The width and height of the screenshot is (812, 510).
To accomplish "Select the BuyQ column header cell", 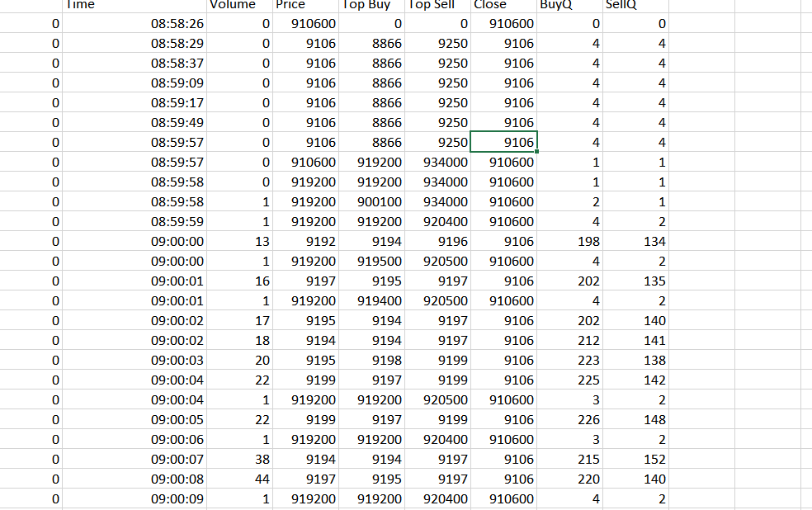I will (569, 5).
